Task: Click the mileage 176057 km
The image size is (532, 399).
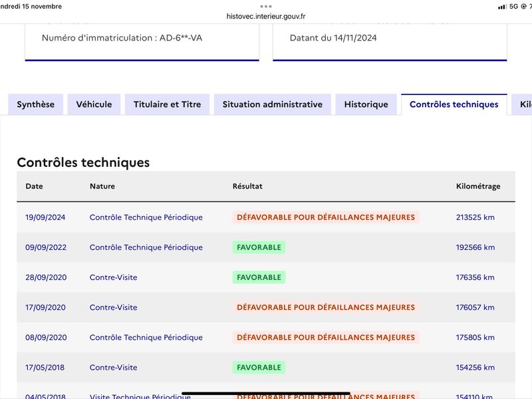Action: (x=475, y=307)
